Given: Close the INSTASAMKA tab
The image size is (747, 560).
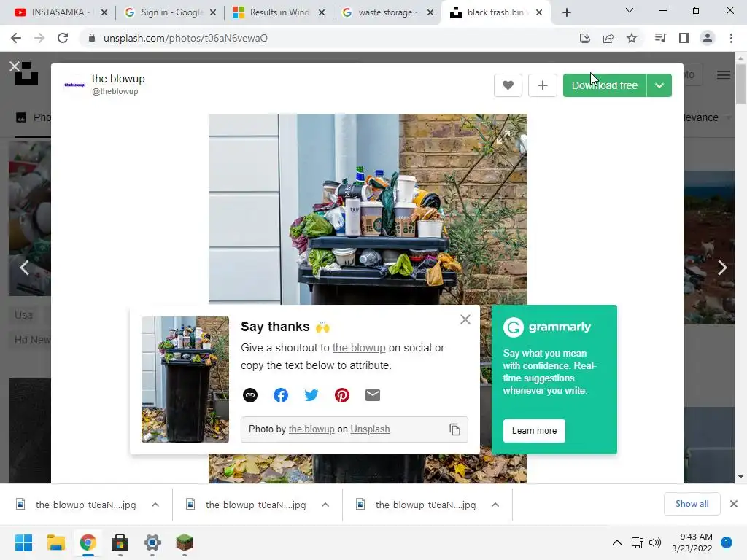Looking at the screenshot, I should [104, 12].
